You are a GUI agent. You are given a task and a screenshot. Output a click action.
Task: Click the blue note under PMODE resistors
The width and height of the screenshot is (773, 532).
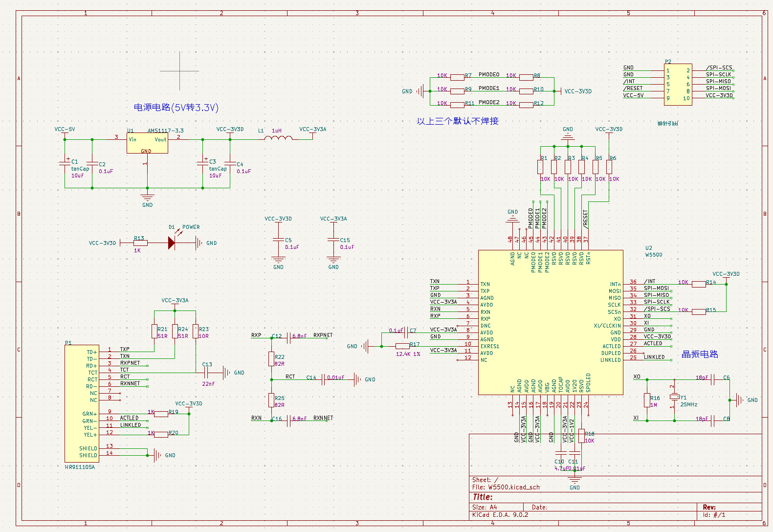(x=458, y=121)
